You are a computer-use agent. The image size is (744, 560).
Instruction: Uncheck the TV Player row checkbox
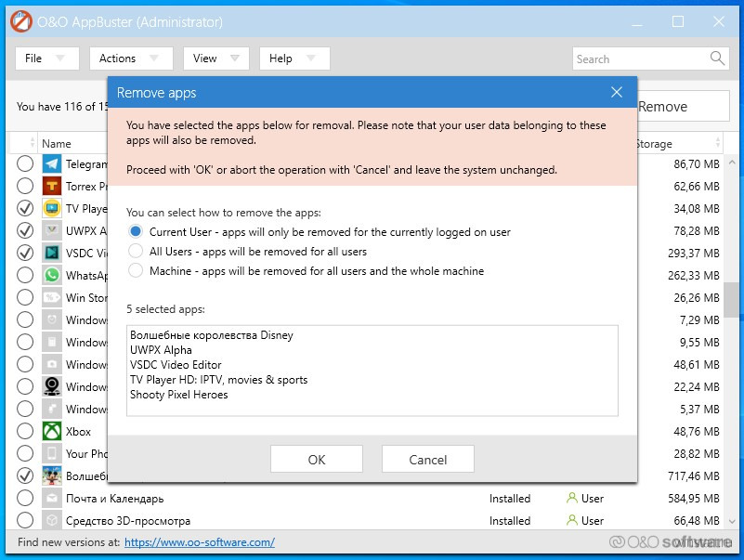coord(25,208)
